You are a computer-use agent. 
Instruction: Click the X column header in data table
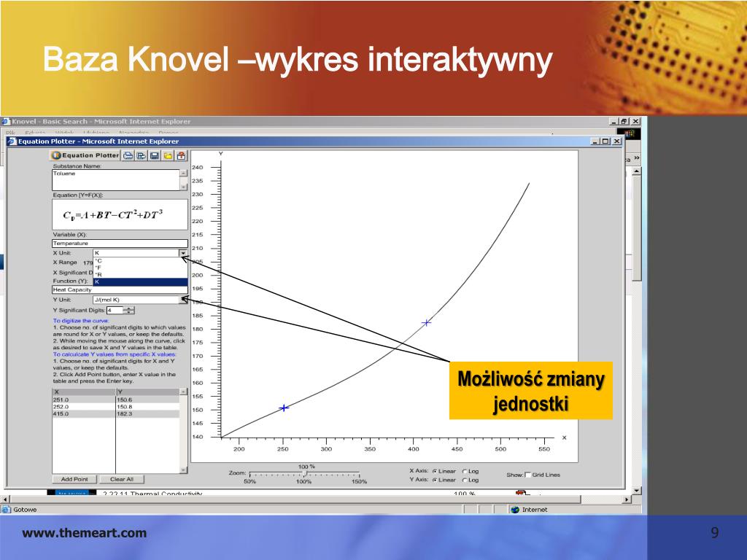[x=84, y=392]
